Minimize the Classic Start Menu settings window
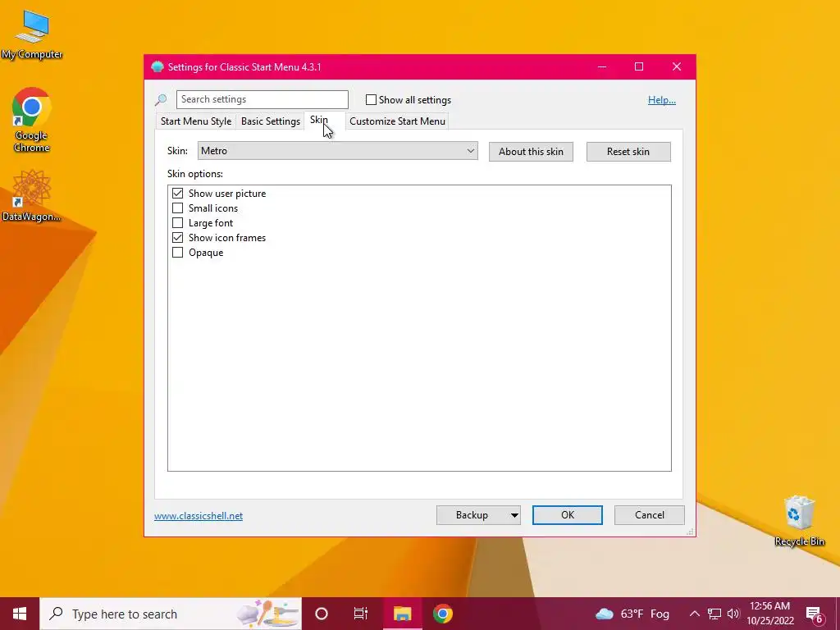The image size is (840, 630). pyautogui.click(x=602, y=67)
